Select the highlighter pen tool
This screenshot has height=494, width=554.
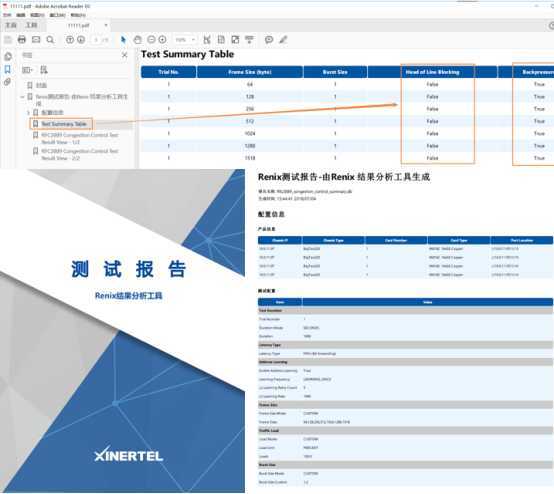coord(283,40)
